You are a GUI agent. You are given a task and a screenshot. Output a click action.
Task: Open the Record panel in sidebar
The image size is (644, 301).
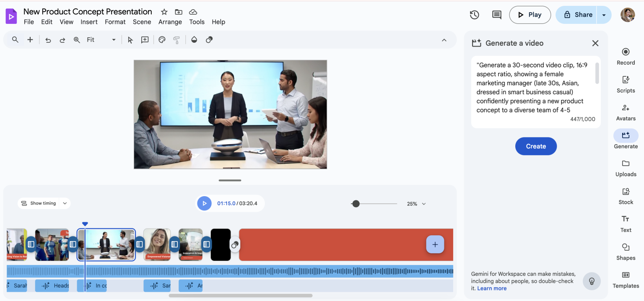click(626, 56)
